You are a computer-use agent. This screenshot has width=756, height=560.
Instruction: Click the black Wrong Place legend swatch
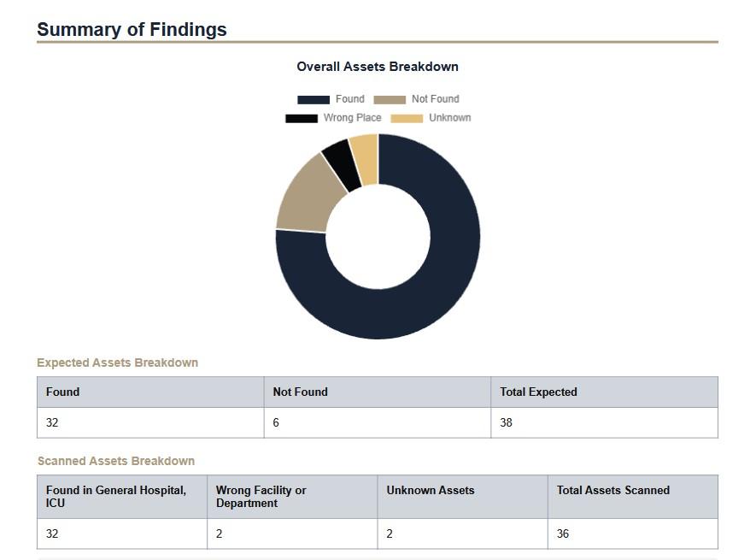301,118
